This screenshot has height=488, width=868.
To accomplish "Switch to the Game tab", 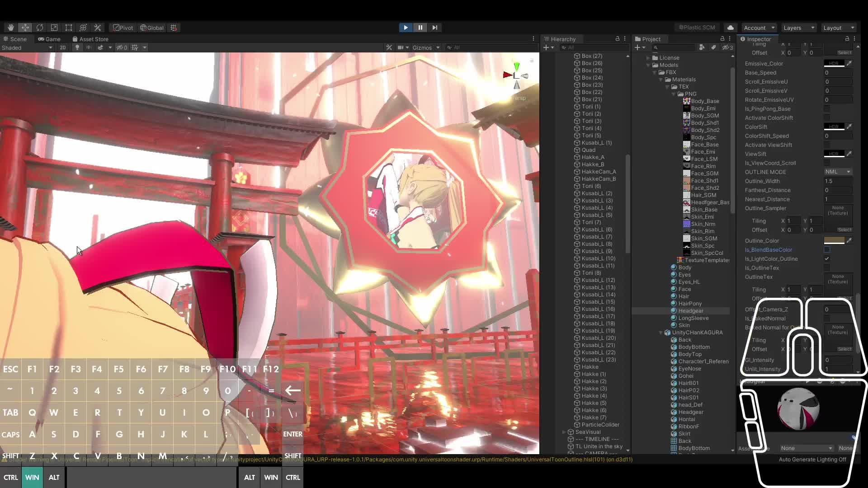I will pyautogui.click(x=49, y=39).
